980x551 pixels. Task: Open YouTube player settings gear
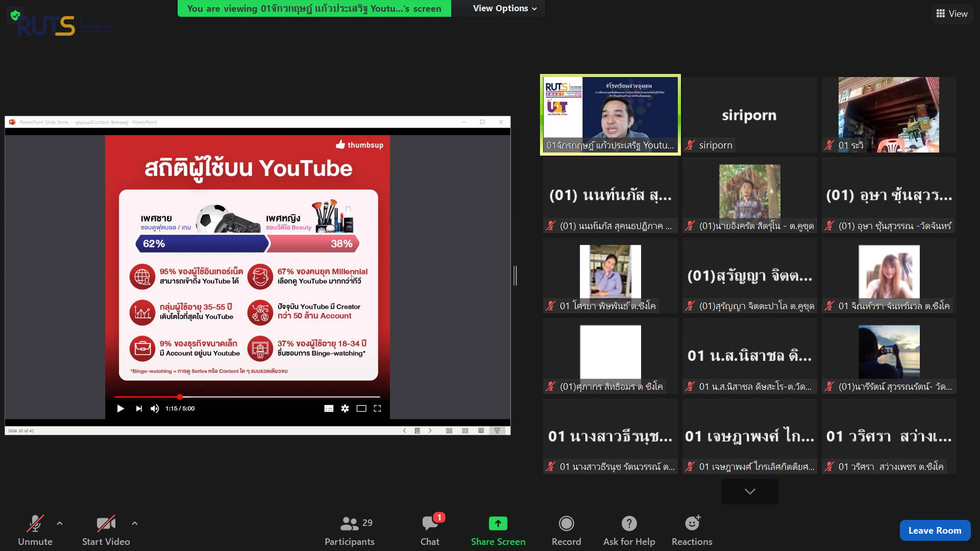tap(345, 409)
